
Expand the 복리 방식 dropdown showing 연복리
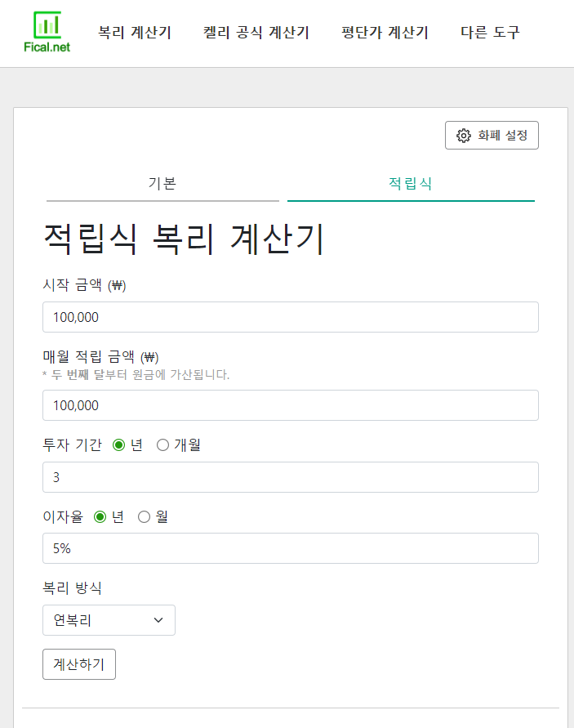click(x=109, y=620)
